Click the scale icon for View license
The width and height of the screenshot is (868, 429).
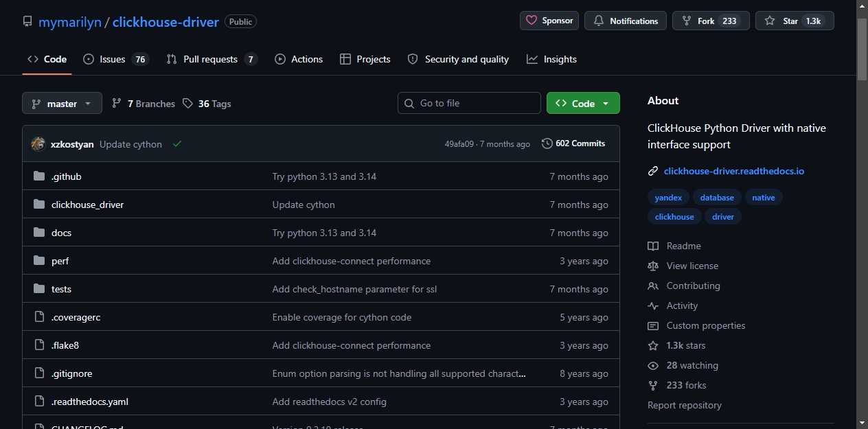coord(653,266)
